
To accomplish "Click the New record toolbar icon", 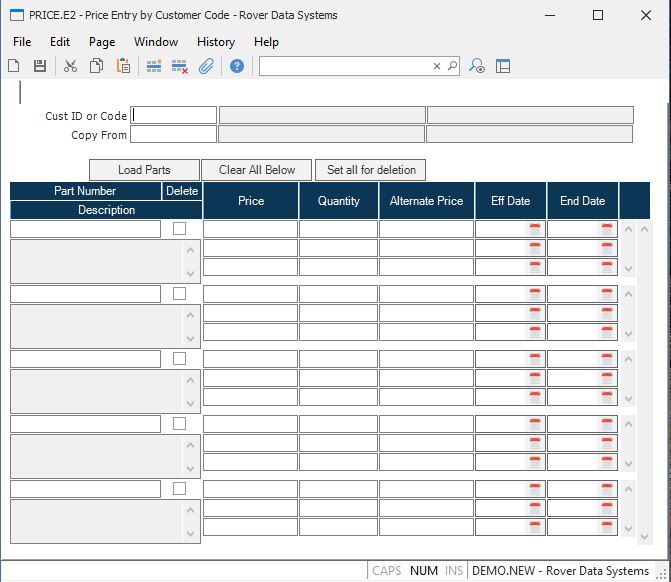I will pyautogui.click(x=14, y=66).
